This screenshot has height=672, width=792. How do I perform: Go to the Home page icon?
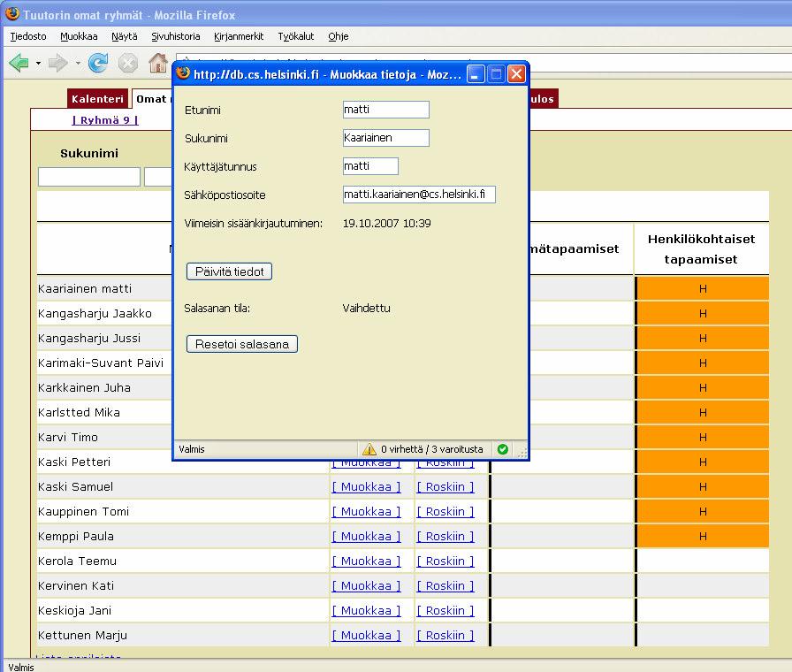157,63
